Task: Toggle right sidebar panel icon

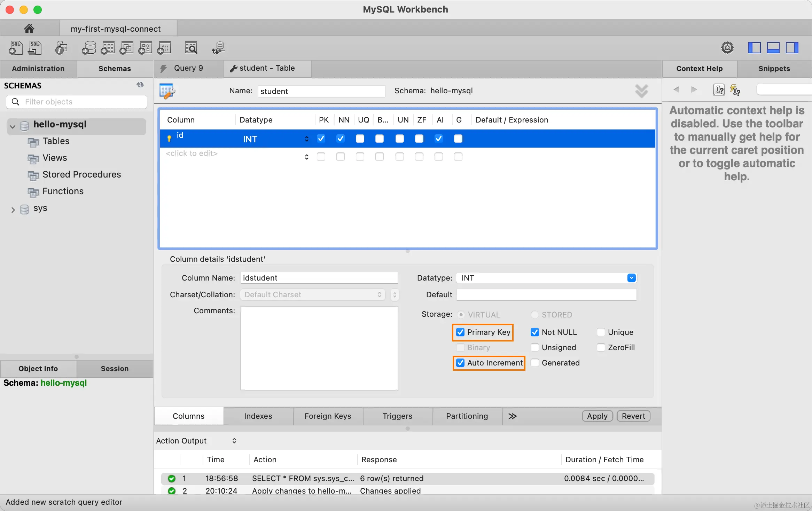Action: coord(792,48)
